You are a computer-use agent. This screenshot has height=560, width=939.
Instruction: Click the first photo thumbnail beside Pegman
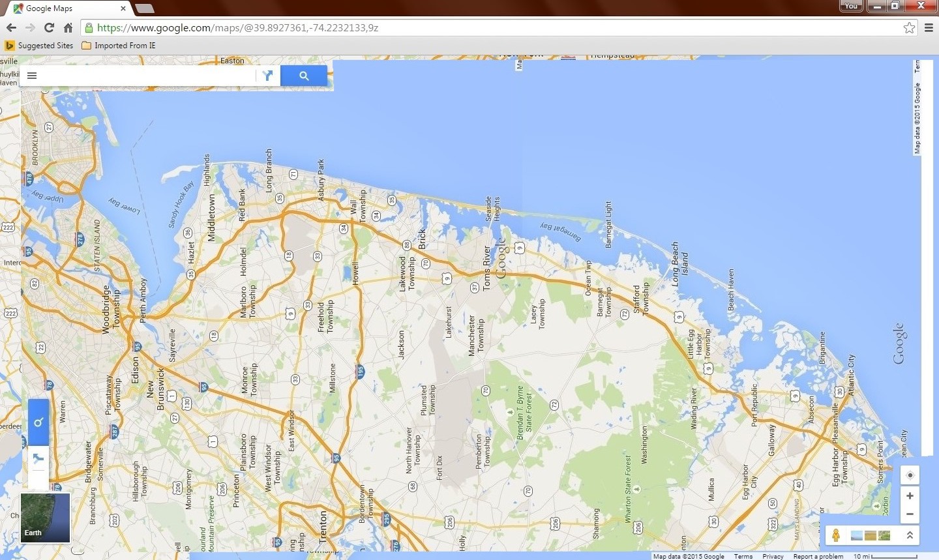pos(856,535)
